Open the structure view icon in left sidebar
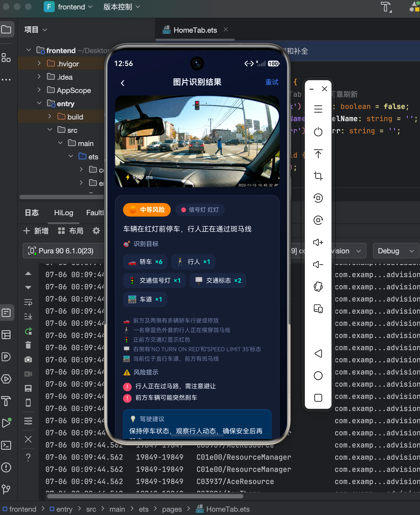The width and height of the screenshot is (420, 515). pyautogui.click(x=6, y=58)
